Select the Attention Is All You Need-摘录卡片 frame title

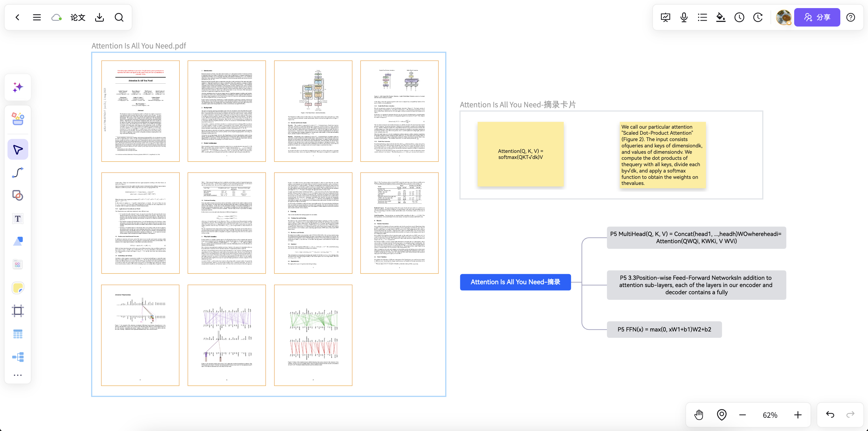(x=518, y=104)
